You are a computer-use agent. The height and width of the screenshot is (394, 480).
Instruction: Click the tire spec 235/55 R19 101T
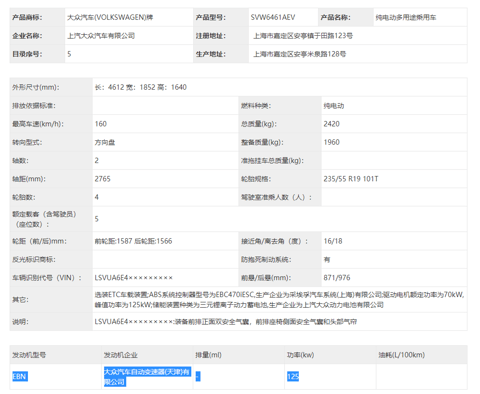[x=351, y=179]
